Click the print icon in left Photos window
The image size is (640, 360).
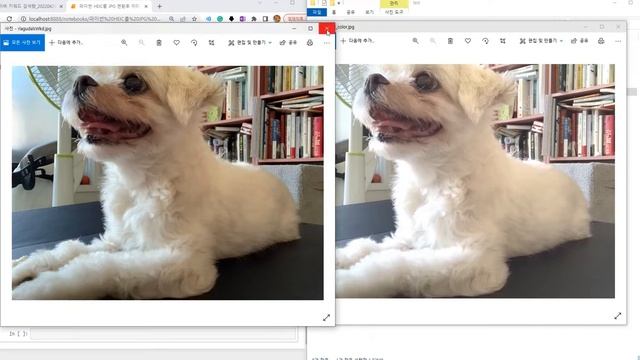point(310,42)
